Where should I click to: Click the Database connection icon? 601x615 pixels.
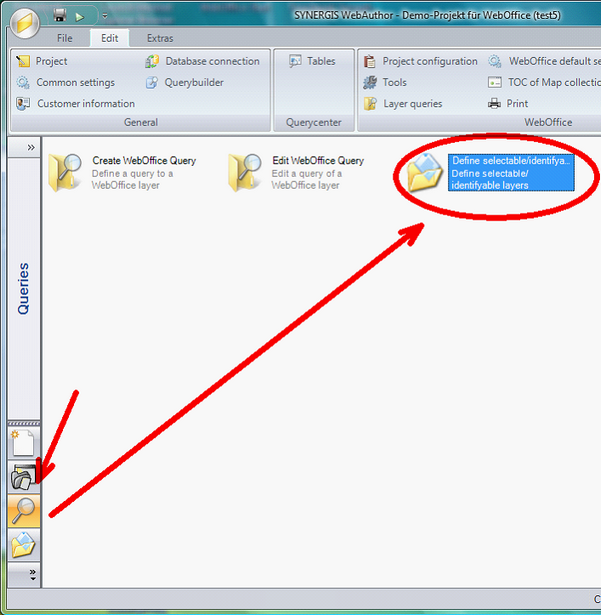pos(152,61)
